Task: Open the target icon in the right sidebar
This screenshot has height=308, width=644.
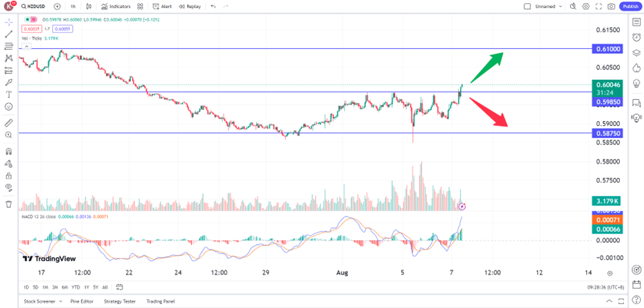Action: (x=636, y=269)
